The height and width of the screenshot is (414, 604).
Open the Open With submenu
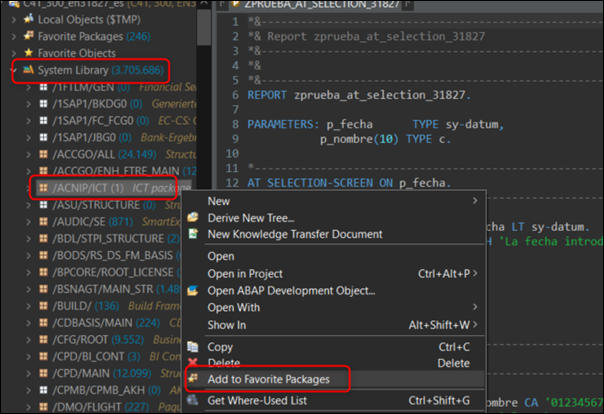tap(334, 308)
